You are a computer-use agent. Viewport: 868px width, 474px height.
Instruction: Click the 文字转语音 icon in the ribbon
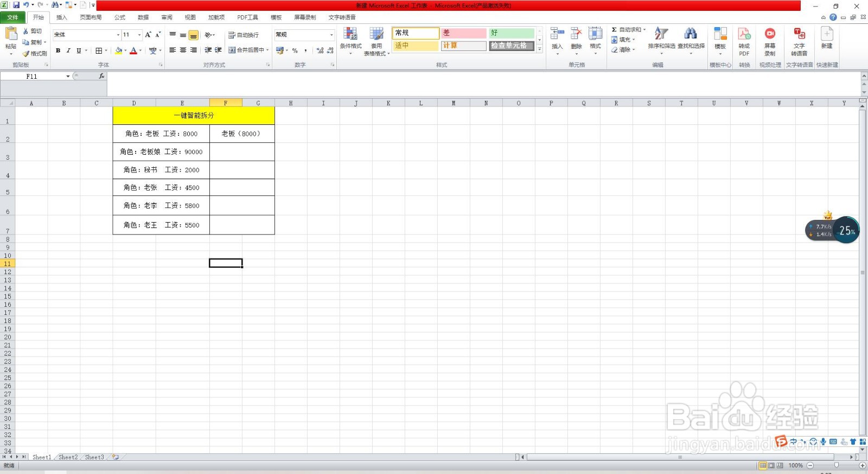pos(799,34)
